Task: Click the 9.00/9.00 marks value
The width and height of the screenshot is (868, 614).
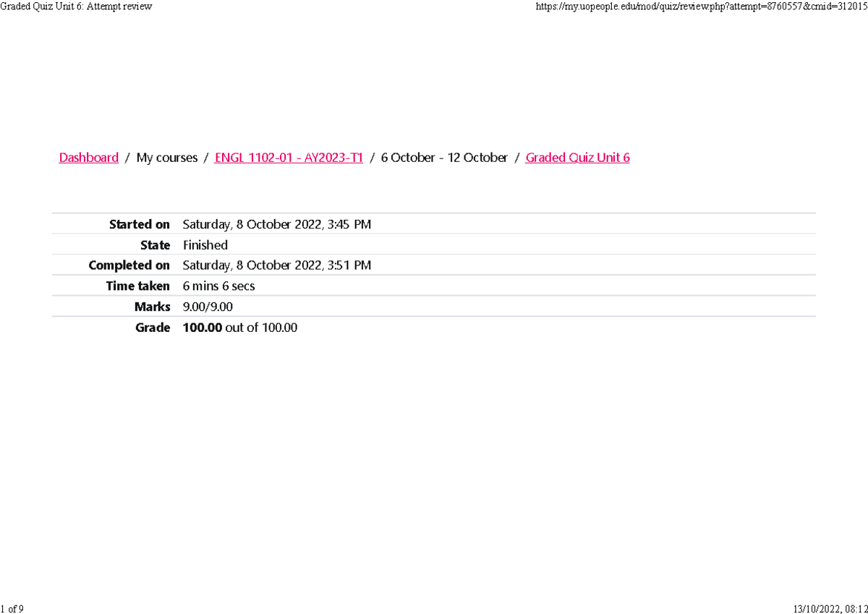Action: coord(207,306)
